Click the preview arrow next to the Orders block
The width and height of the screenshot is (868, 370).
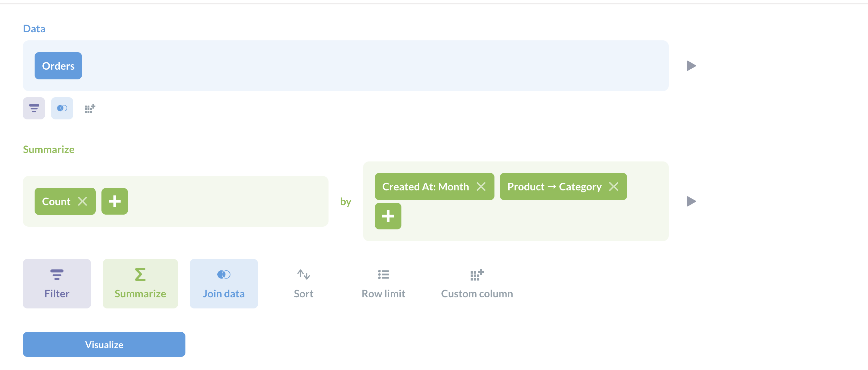[x=691, y=66]
